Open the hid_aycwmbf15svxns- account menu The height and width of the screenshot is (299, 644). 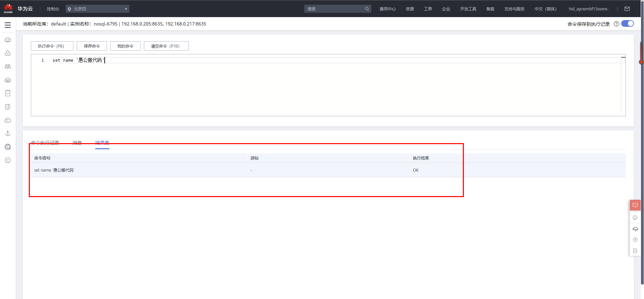click(589, 9)
